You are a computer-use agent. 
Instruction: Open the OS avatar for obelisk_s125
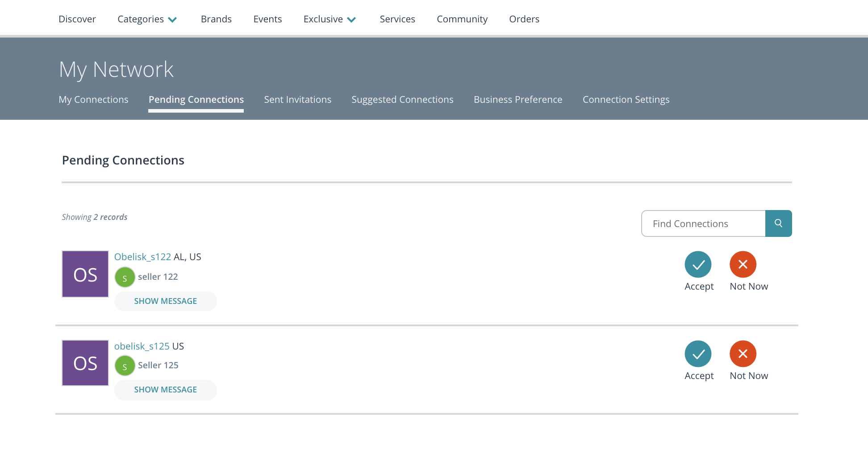tap(85, 363)
